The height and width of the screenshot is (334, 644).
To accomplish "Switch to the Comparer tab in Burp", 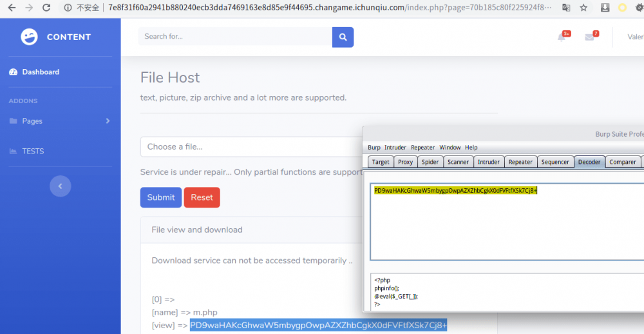I will [623, 162].
